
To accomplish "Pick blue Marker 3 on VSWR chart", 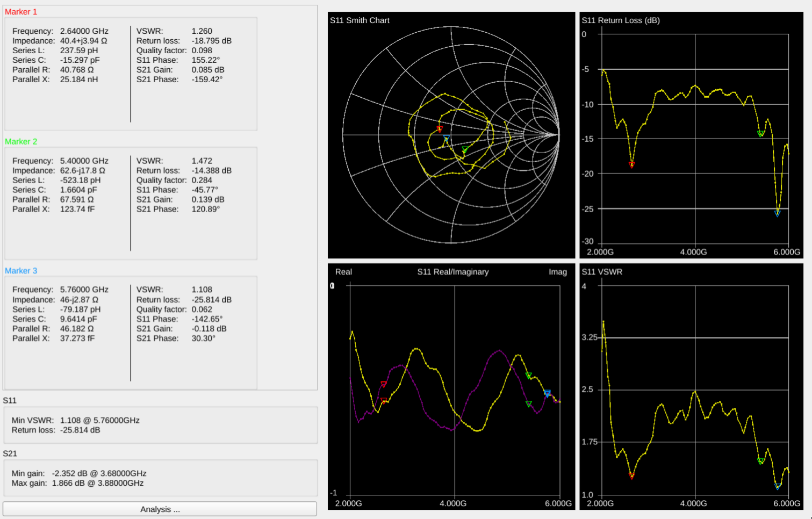I will point(777,486).
